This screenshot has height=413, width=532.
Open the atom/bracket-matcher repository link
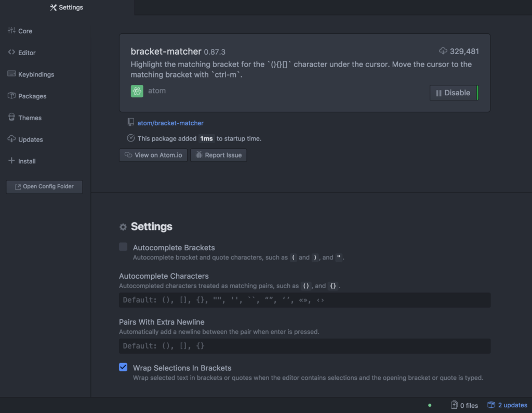(x=170, y=123)
